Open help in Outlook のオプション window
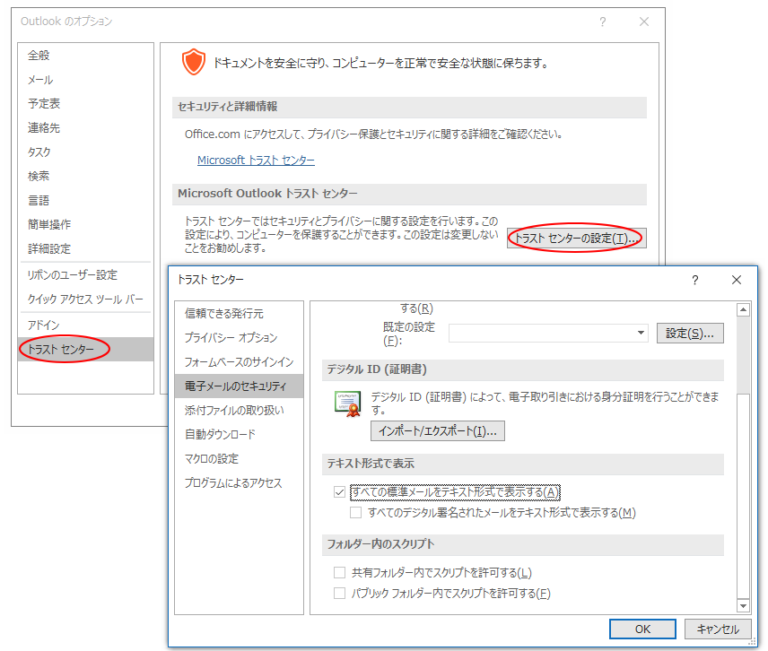 pyautogui.click(x=602, y=22)
